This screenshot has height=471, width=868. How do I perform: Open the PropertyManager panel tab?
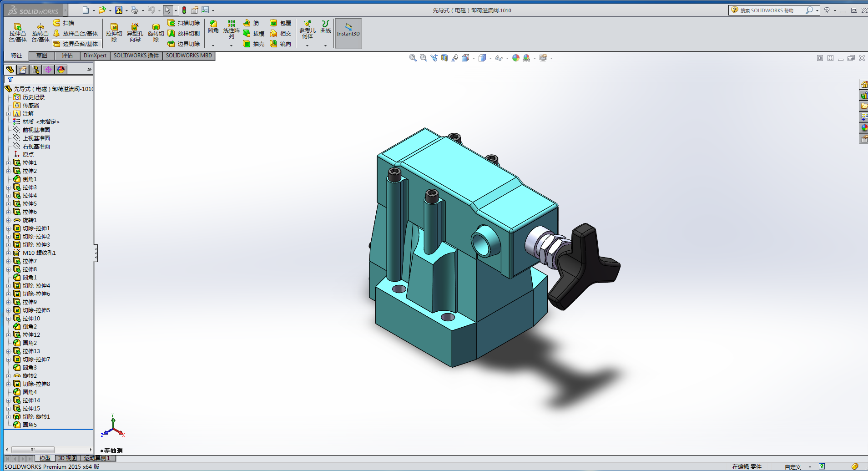23,69
